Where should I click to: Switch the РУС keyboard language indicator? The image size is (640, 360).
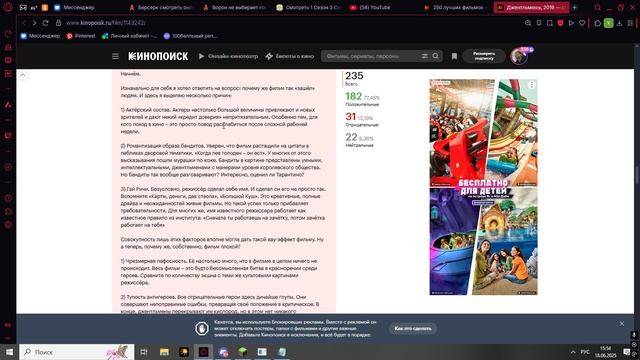click(x=585, y=352)
